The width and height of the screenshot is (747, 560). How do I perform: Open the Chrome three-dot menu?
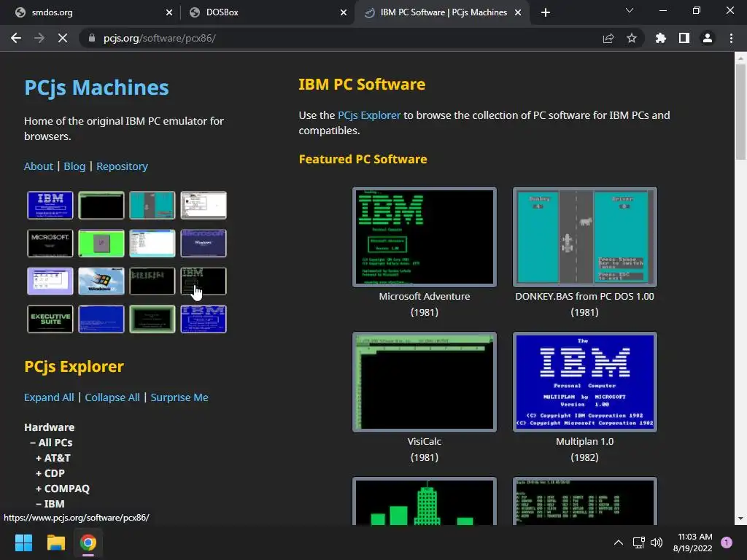(x=731, y=38)
